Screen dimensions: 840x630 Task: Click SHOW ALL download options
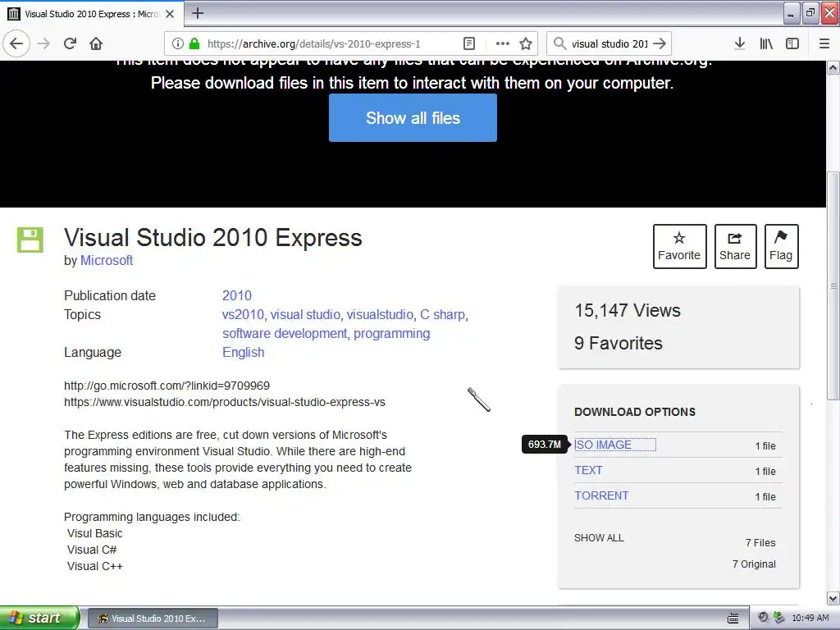point(599,538)
